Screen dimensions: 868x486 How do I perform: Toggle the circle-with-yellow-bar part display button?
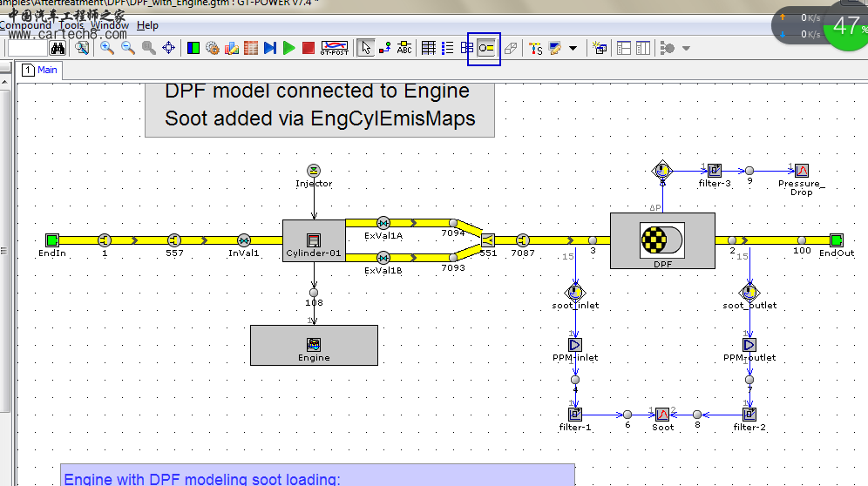point(486,48)
